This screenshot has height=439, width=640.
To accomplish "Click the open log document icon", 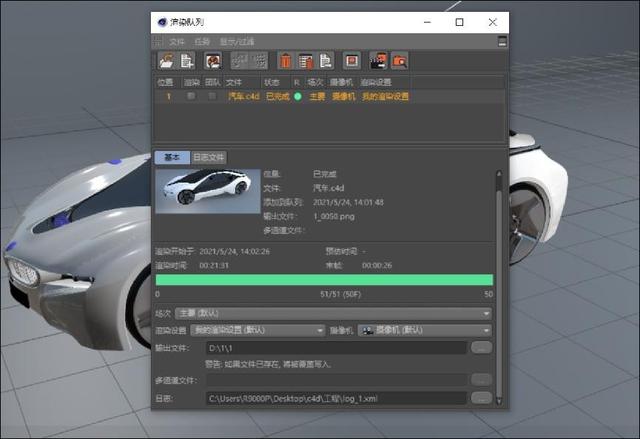I will tap(326, 60).
